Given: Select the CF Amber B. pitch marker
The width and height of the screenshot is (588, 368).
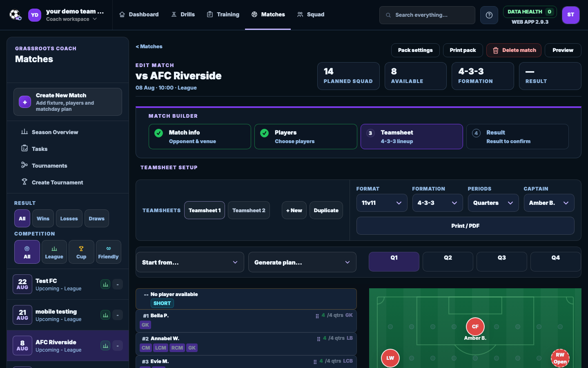Looking at the screenshot, I should 475,327.
